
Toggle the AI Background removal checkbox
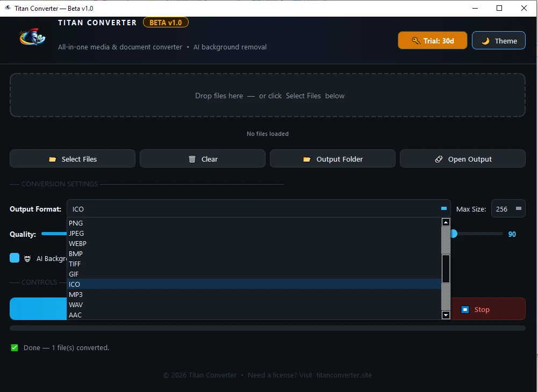coord(14,258)
